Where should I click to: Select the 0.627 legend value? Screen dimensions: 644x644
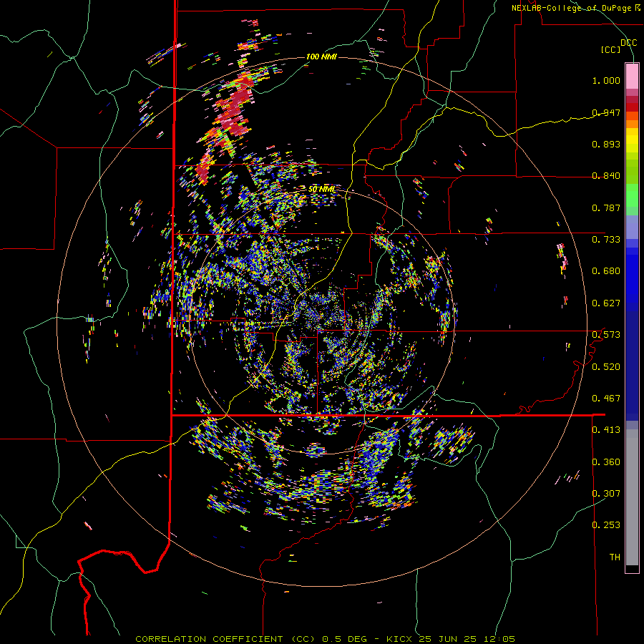[x=606, y=303]
